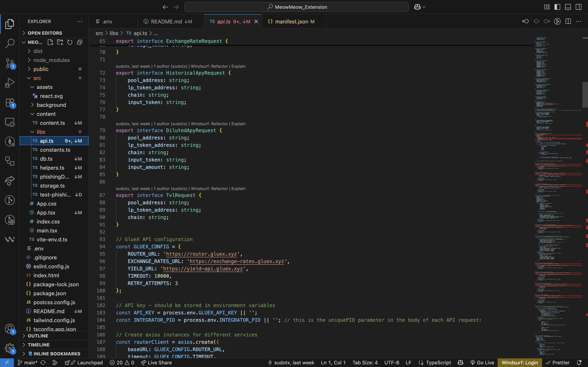This screenshot has height=367, width=588.
Task: Toggle the bottom panel visibility
Action: click(568, 7)
